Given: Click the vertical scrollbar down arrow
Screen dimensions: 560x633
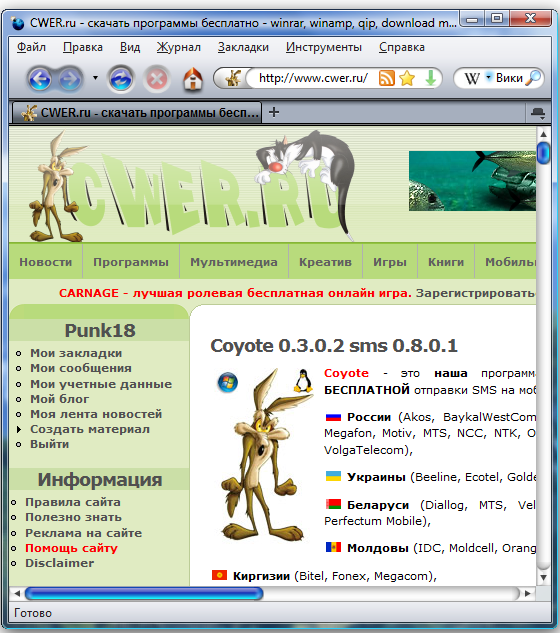Looking at the screenshot, I should click(543, 577).
